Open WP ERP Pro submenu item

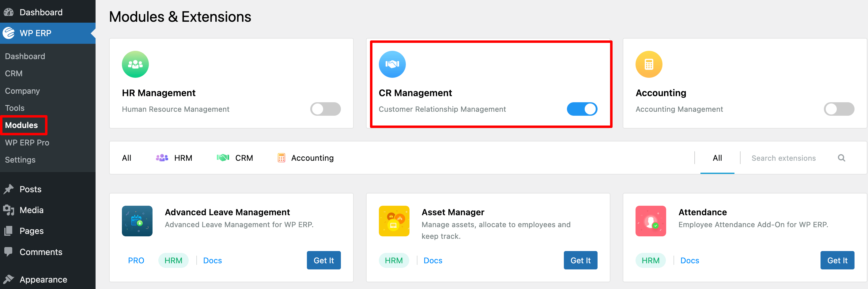[x=27, y=142]
